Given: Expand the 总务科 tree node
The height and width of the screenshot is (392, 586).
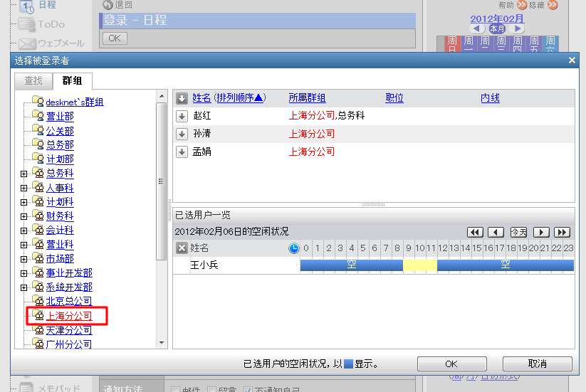Looking at the screenshot, I should pyautogui.click(x=23, y=174).
